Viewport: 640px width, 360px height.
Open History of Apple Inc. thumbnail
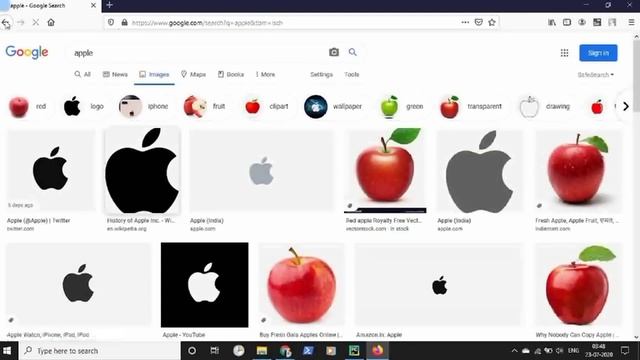coord(142,170)
